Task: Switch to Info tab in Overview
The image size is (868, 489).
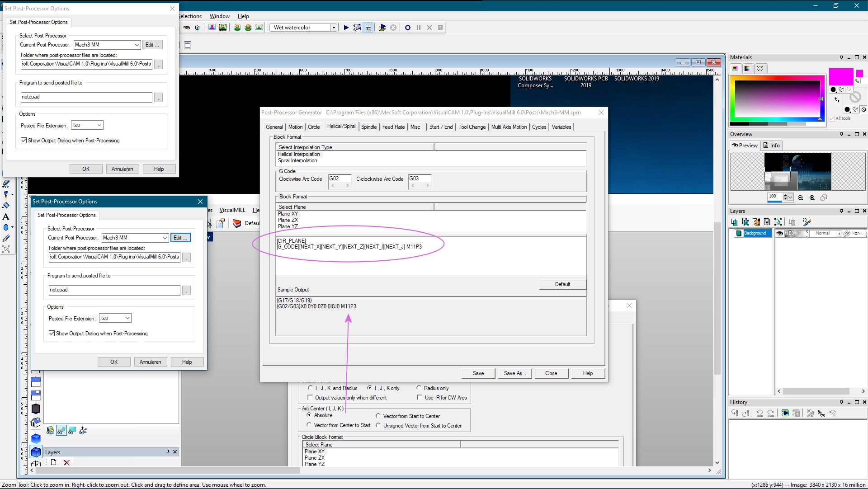Action: click(772, 146)
